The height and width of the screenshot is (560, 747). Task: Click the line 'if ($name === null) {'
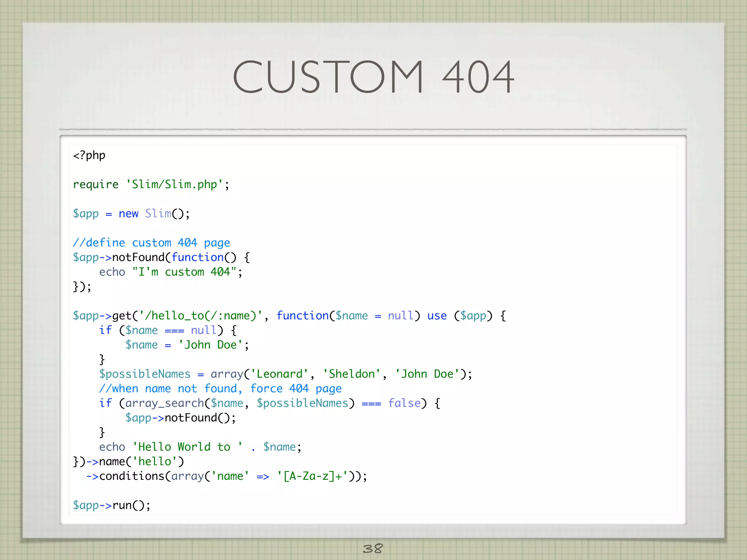point(168,330)
